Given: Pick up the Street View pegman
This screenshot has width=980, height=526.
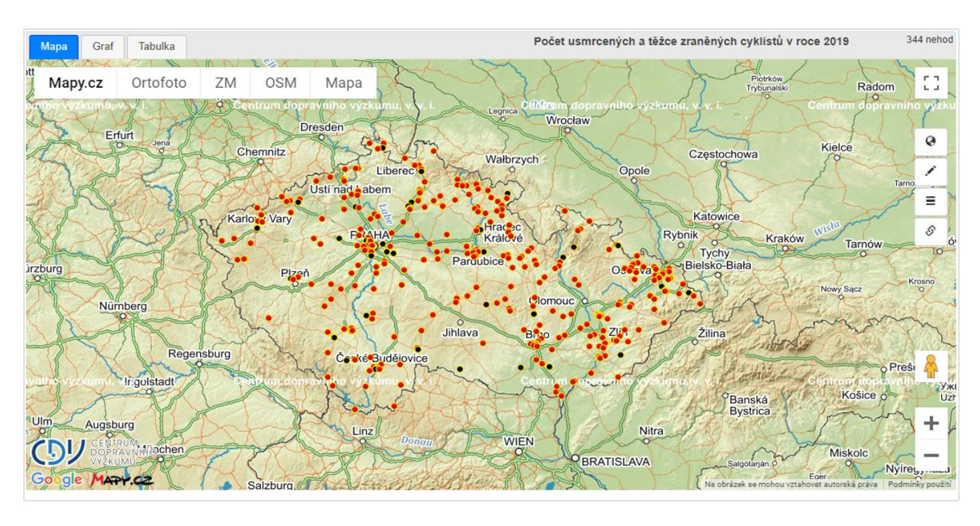Looking at the screenshot, I should coord(931,367).
